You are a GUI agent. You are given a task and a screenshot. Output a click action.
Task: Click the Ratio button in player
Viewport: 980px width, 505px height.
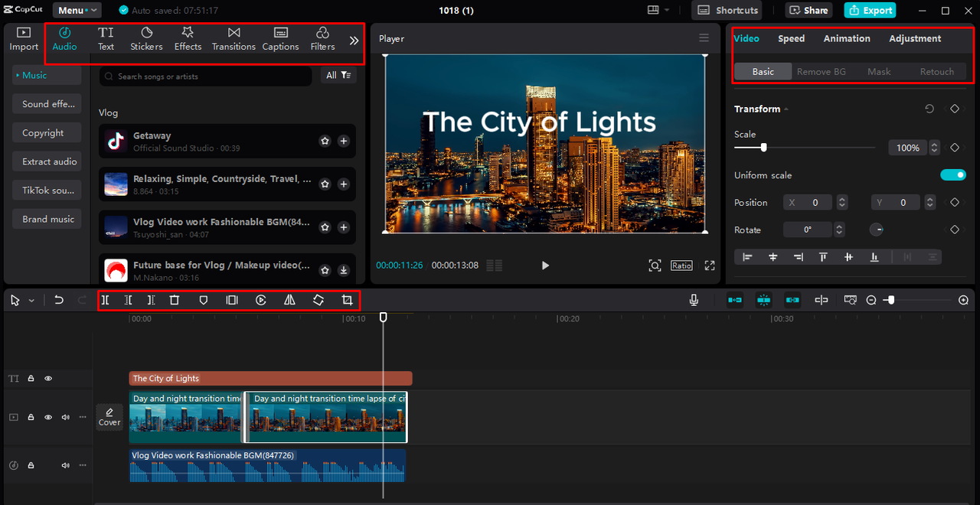point(681,266)
